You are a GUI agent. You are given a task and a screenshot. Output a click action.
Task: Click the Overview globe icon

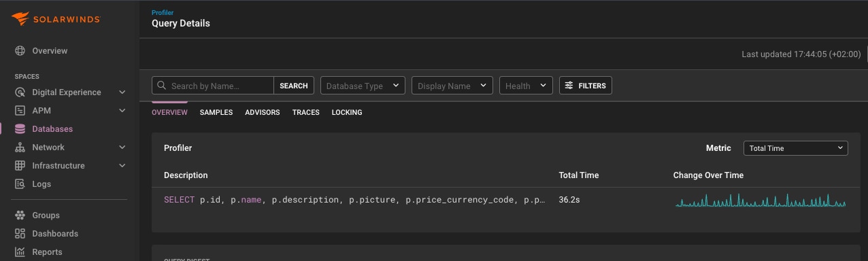point(20,51)
